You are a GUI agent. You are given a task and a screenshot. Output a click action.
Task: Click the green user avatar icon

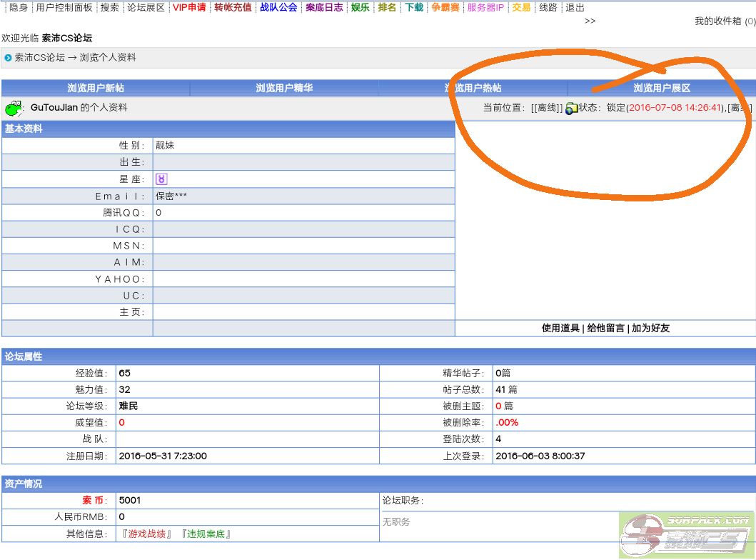click(x=14, y=108)
